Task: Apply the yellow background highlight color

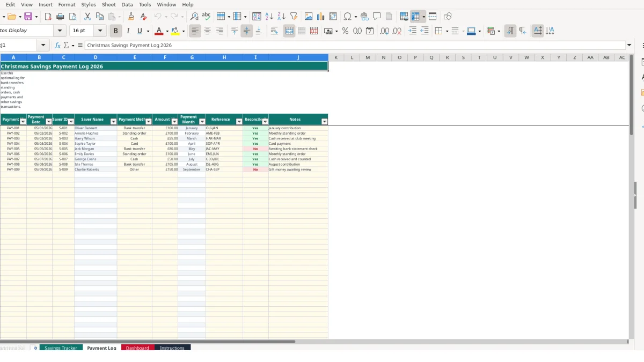Action: click(x=175, y=31)
